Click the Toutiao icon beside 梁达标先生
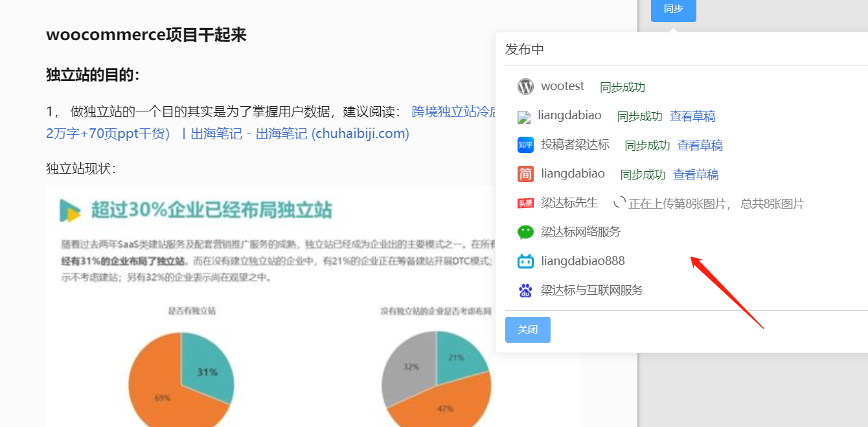Viewport: 868px width, 427px height. 525,203
